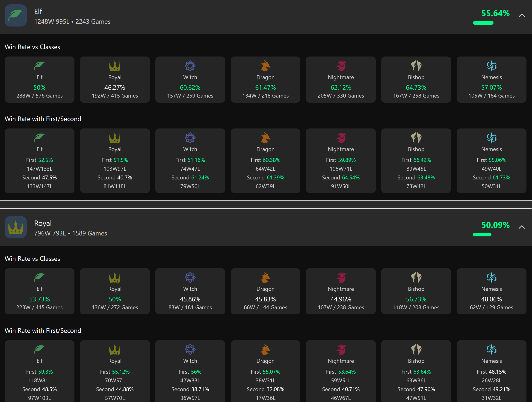Image resolution: width=532 pixels, height=402 pixels.
Task: Click Royal 50.09% win rate progress bar
Action: (x=482, y=235)
